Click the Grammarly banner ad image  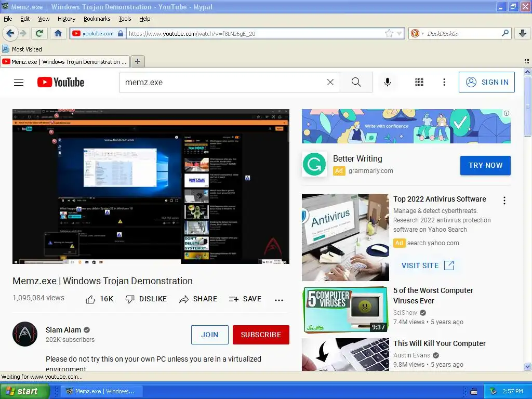tap(406, 126)
